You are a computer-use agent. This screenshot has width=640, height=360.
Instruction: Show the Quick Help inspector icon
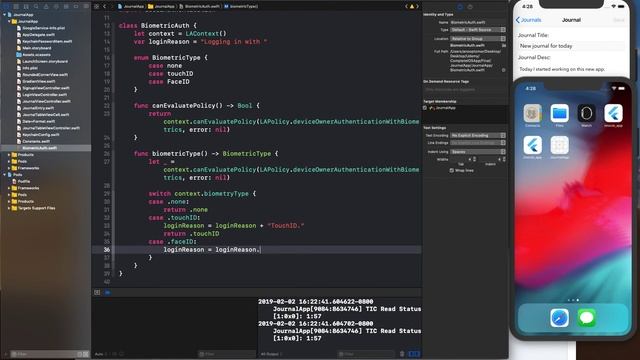[x=470, y=7]
